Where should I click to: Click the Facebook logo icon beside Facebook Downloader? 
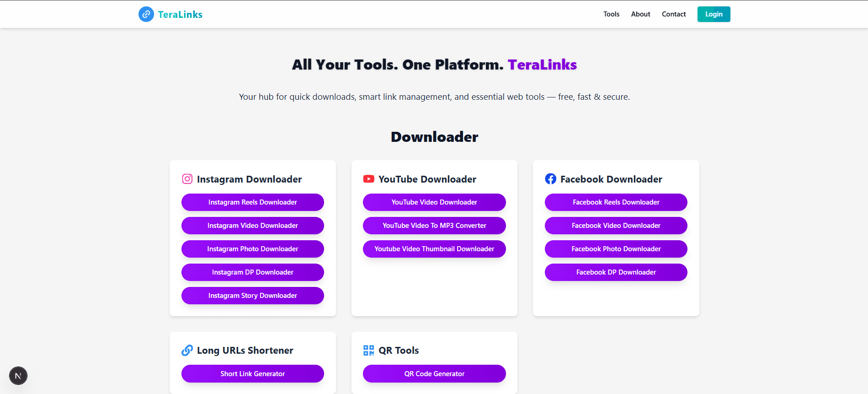click(551, 179)
